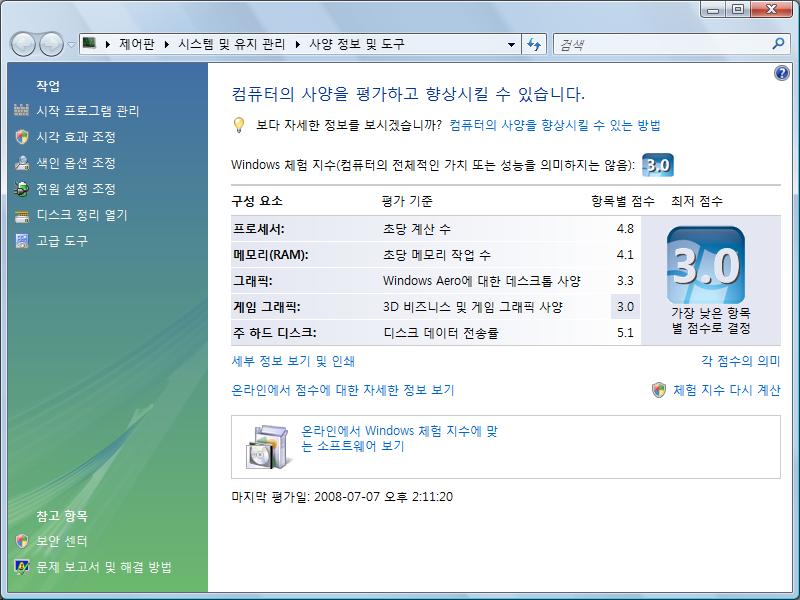Select the 게임 그래픽 row label
Screen dimensions: 800x600
coord(267,307)
